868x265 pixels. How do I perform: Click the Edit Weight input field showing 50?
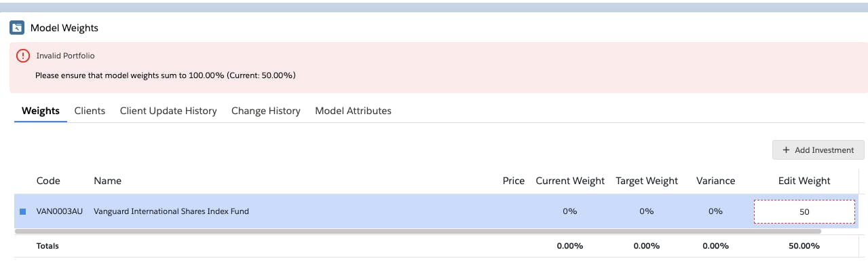[x=804, y=212]
